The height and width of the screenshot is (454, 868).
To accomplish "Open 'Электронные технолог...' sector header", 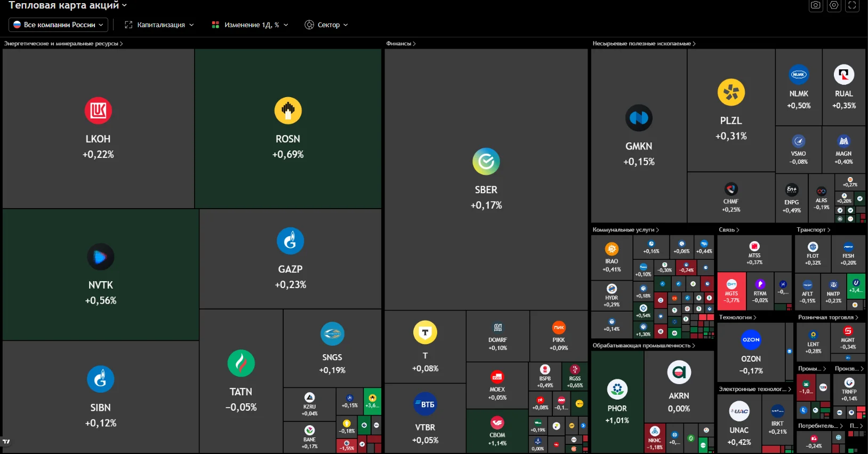I will [x=755, y=389].
